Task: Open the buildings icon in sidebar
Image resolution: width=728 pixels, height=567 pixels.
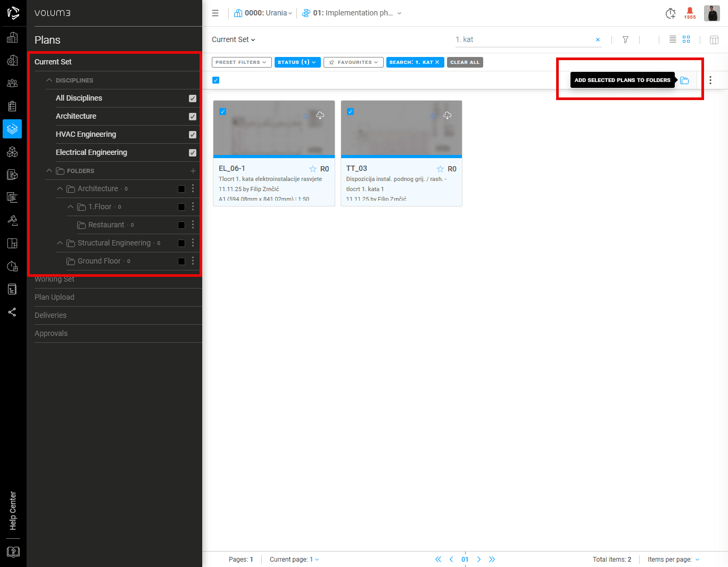Action: tap(12, 37)
